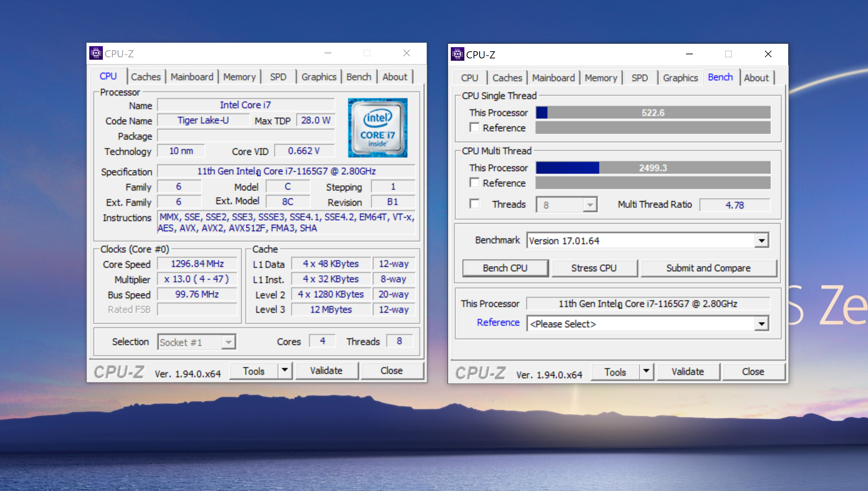Open Caches tab in left CPU-Z window

click(146, 77)
